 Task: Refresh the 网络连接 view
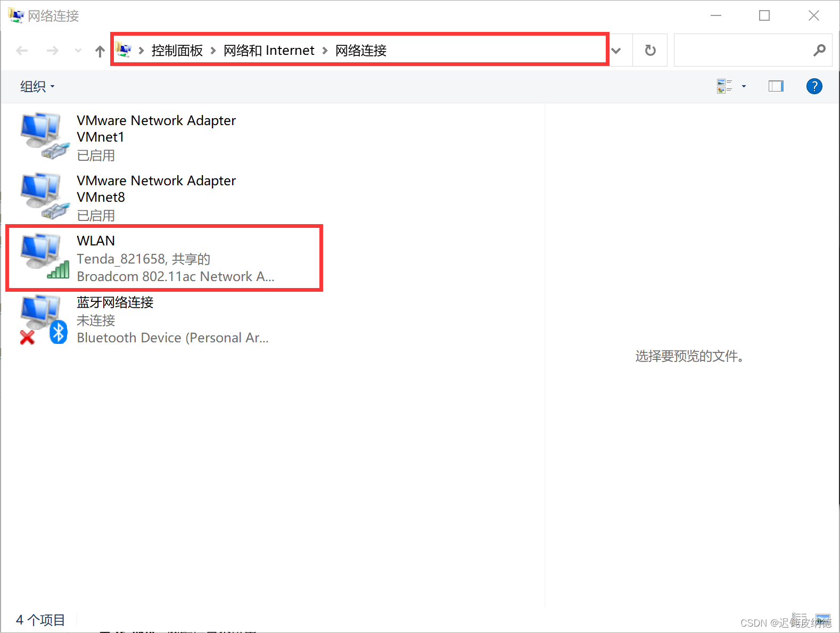pos(650,51)
